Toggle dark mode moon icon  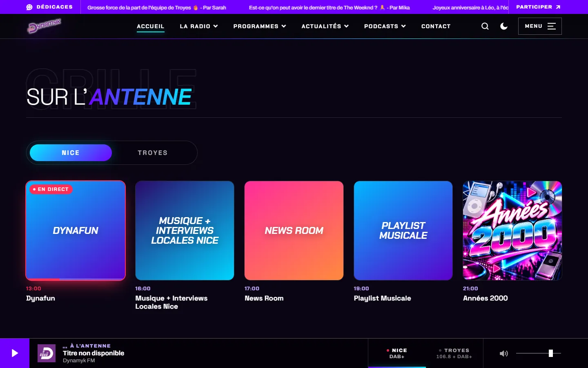click(x=504, y=26)
